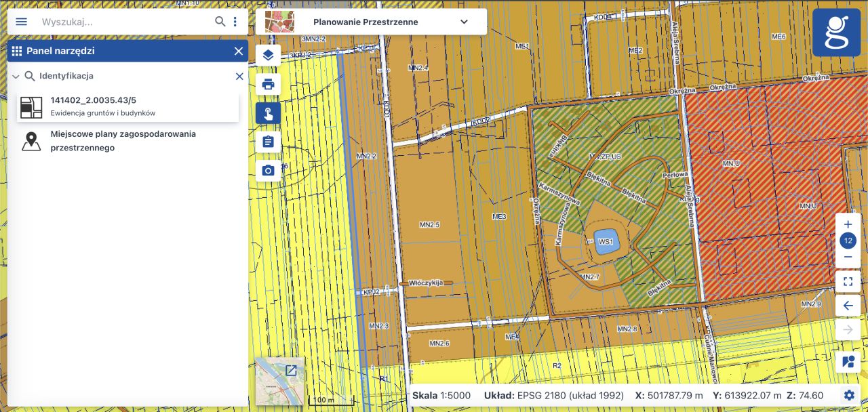The width and height of the screenshot is (868, 412).
Task: Zoom out the map with minus
Action: coord(848,257)
